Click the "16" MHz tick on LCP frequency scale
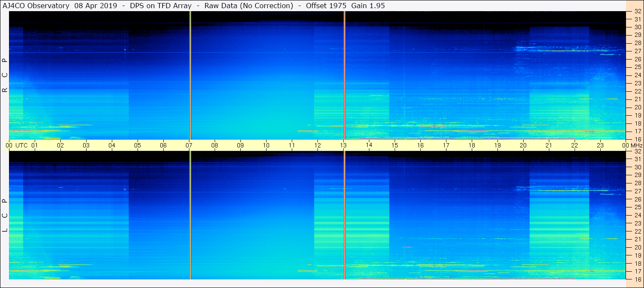 tap(638, 279)
